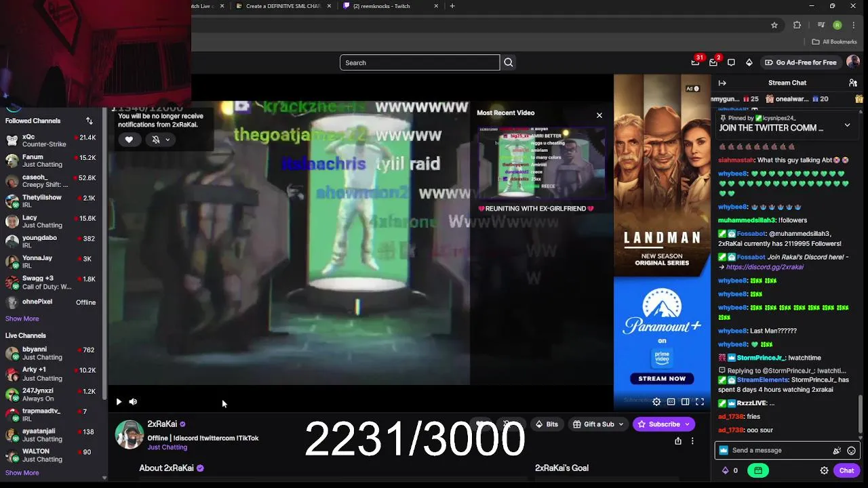
Task: Expand the pinned chat message chevron
Action: pos(847,125)
